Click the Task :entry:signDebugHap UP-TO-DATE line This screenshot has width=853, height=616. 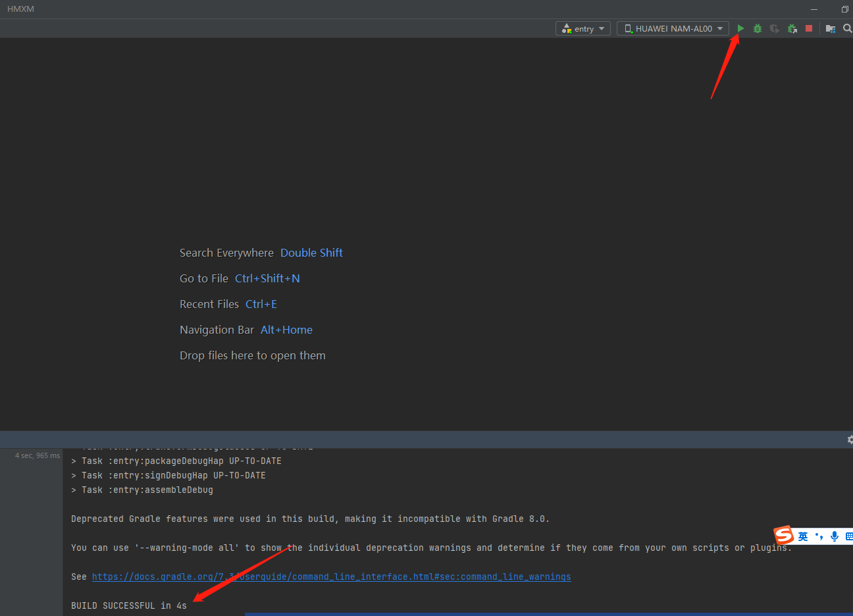click(168, 475)
